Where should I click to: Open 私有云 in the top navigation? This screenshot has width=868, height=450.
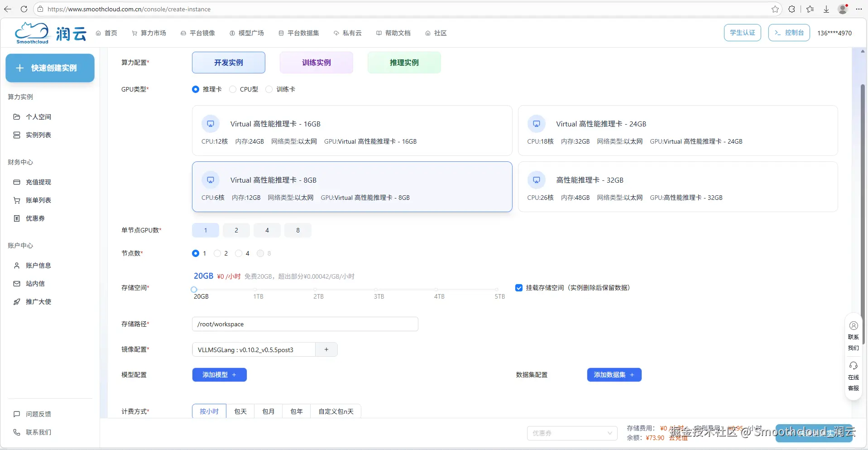348,33
